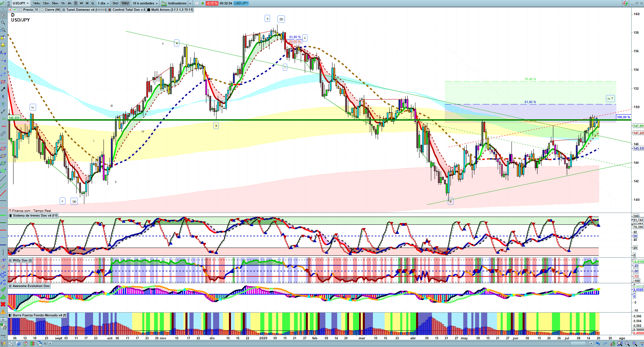Toggle the Precio checkbox

[x=21, y=10]
